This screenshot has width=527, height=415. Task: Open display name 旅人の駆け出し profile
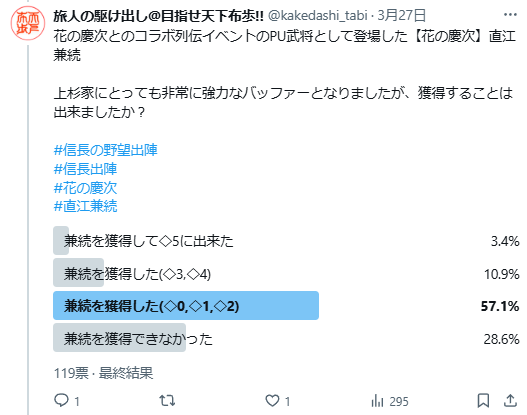[159, 15]
